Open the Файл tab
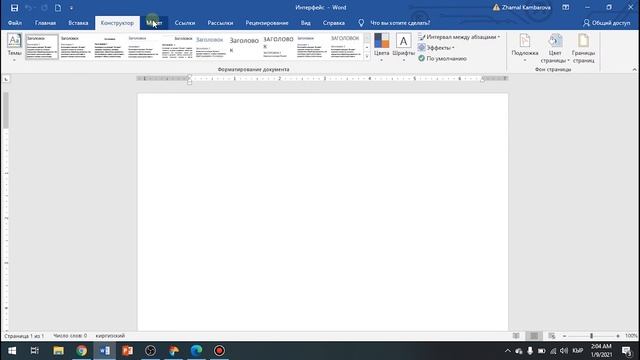The image size is (640, 360). click(x=15, y=23)
